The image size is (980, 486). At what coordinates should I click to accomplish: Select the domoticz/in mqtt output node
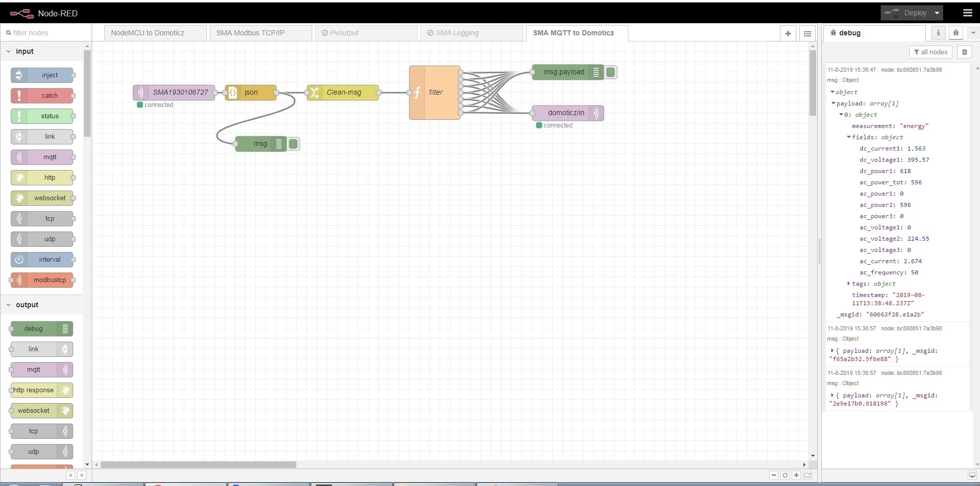[568, 113]
